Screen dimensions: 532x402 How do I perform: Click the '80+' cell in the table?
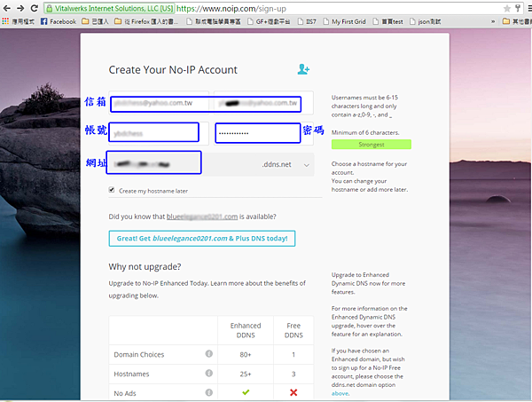246,354
